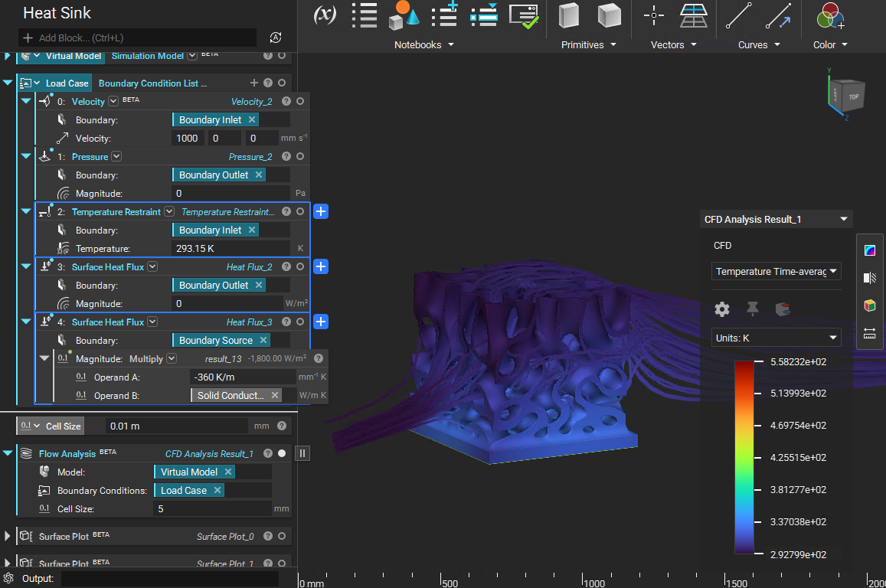886x588 pixels.
Task: Open the Notebooks menu
Action: (x=423, y=44)
